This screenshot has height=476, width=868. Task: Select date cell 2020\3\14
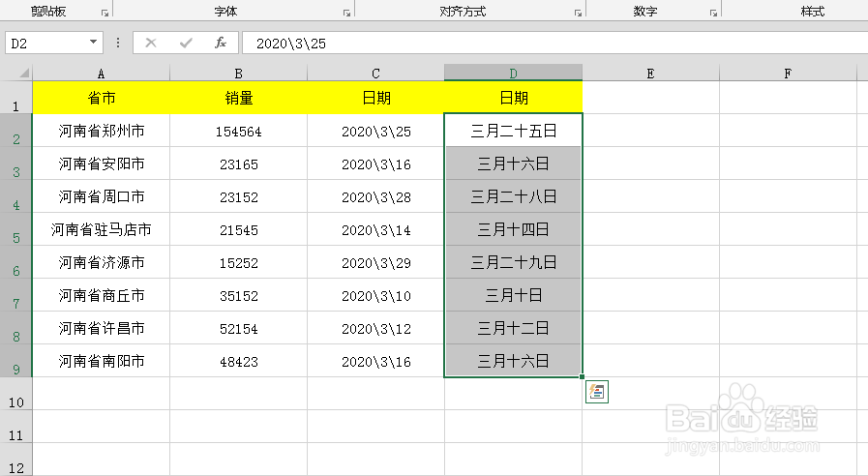(x=375, y=229)
